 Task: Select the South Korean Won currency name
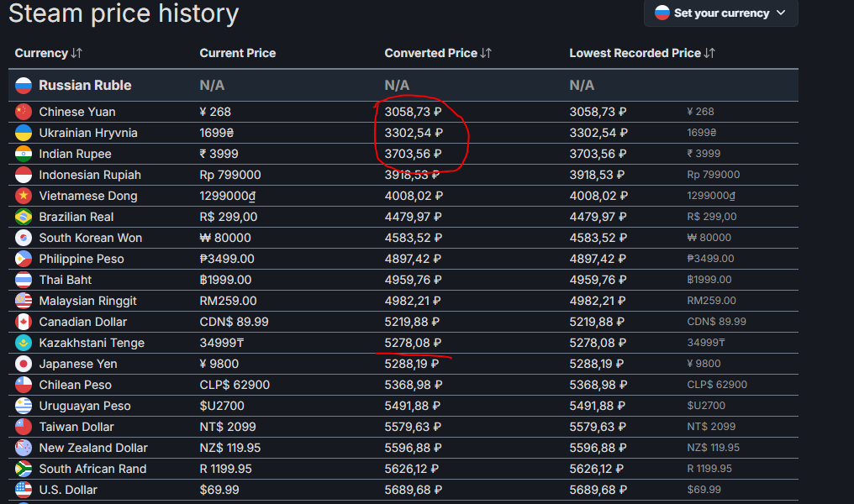point(91,238)
